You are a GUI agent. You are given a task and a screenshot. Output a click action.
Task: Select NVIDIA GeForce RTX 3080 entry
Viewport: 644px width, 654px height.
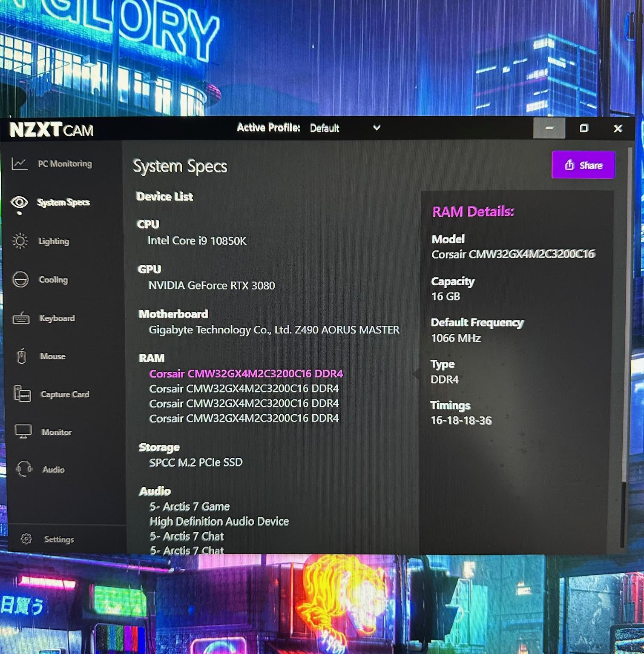212,285
